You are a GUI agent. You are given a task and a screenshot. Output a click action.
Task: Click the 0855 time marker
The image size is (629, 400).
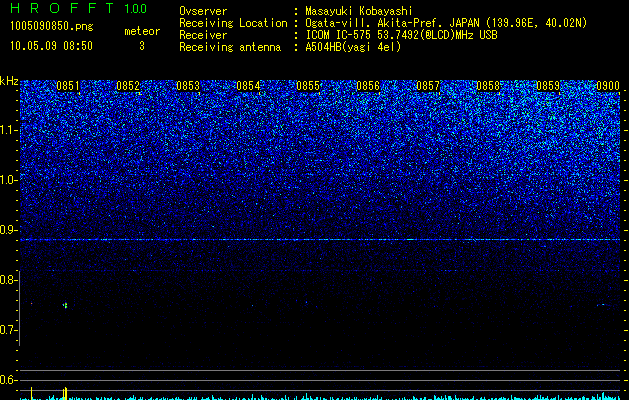[x=308, y=86]
